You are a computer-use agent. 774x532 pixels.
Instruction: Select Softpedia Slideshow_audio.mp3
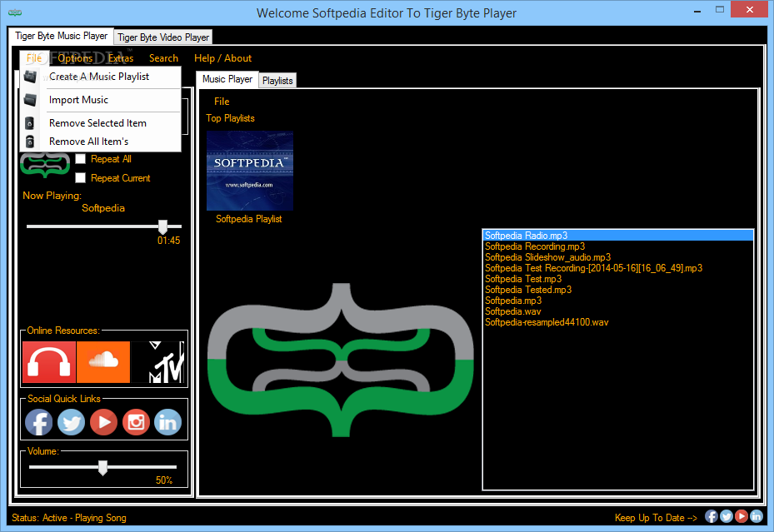coord(618,257)
